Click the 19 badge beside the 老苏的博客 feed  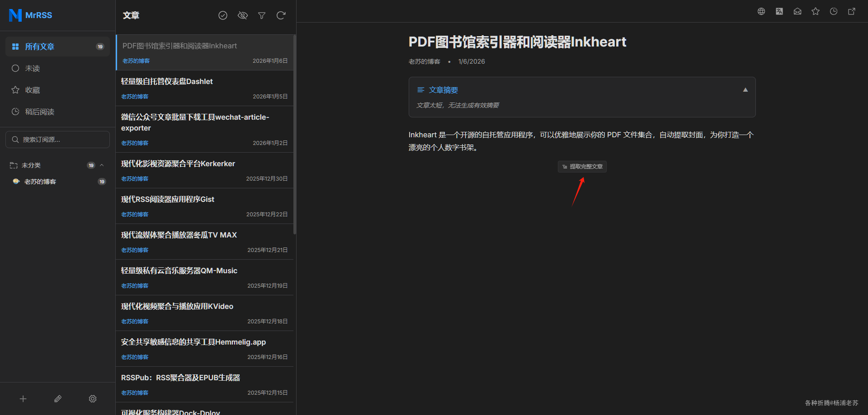point(102,182)
